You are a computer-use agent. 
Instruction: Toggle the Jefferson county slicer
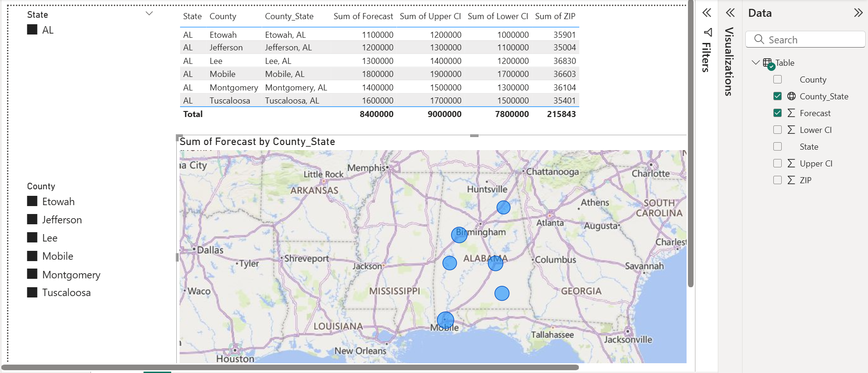[x=32, y=219]
